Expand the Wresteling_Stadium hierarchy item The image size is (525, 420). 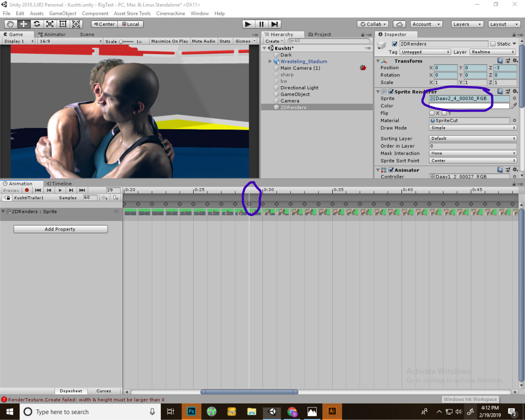270,61
